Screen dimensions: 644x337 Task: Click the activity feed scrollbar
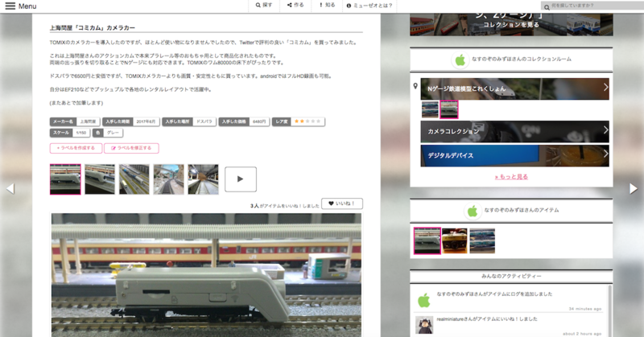tap(610, 310)
